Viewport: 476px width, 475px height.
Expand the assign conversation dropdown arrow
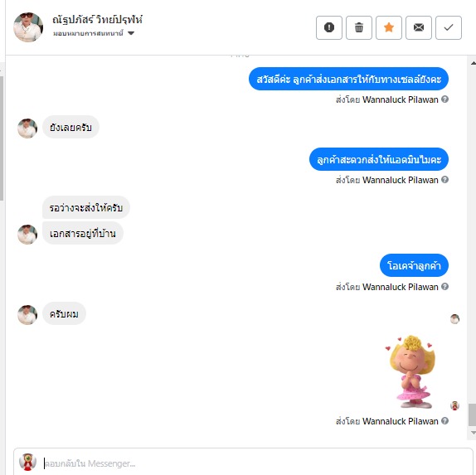click(x=131, y=33)
